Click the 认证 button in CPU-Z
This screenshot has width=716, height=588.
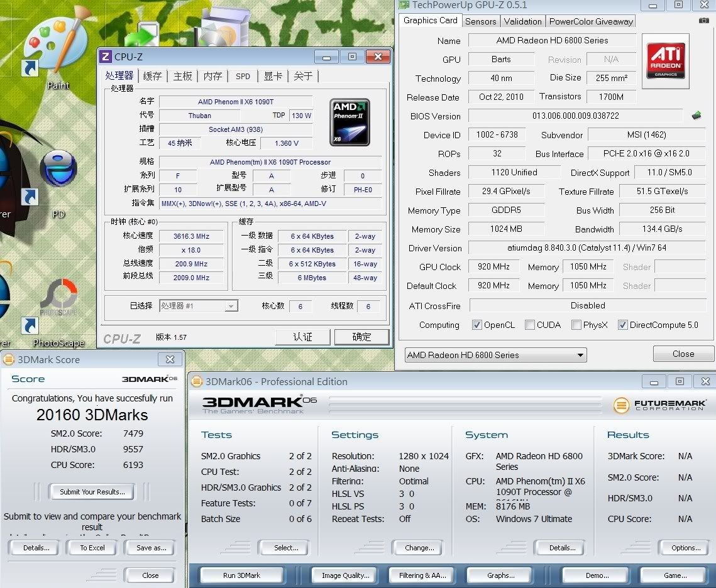click(303, 337)
